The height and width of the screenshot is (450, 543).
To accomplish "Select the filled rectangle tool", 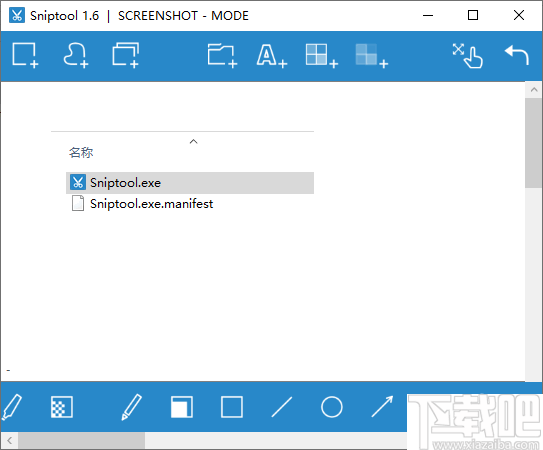I will point(182,407).
